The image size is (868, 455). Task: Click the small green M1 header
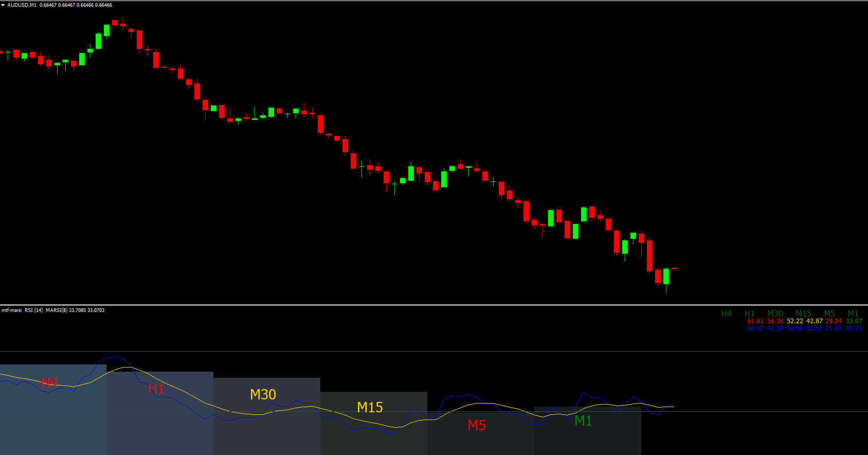(853, 313)
